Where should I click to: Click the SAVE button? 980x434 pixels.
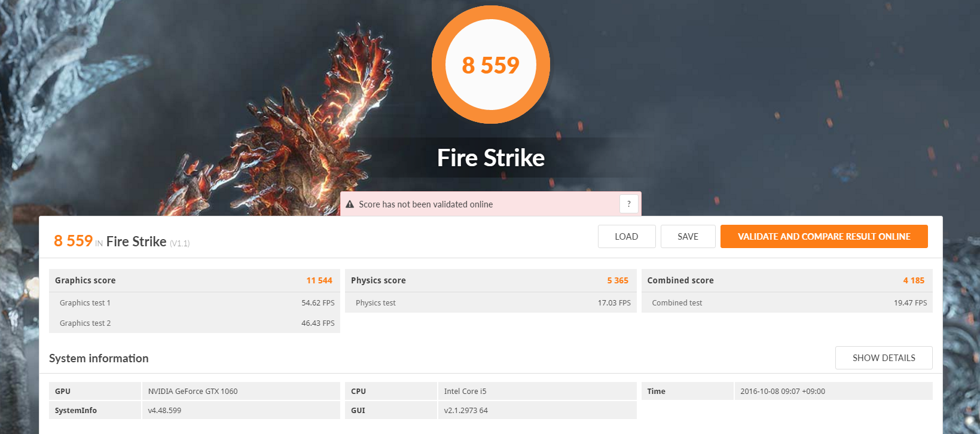pyautogui.click(x=688, y=237)
